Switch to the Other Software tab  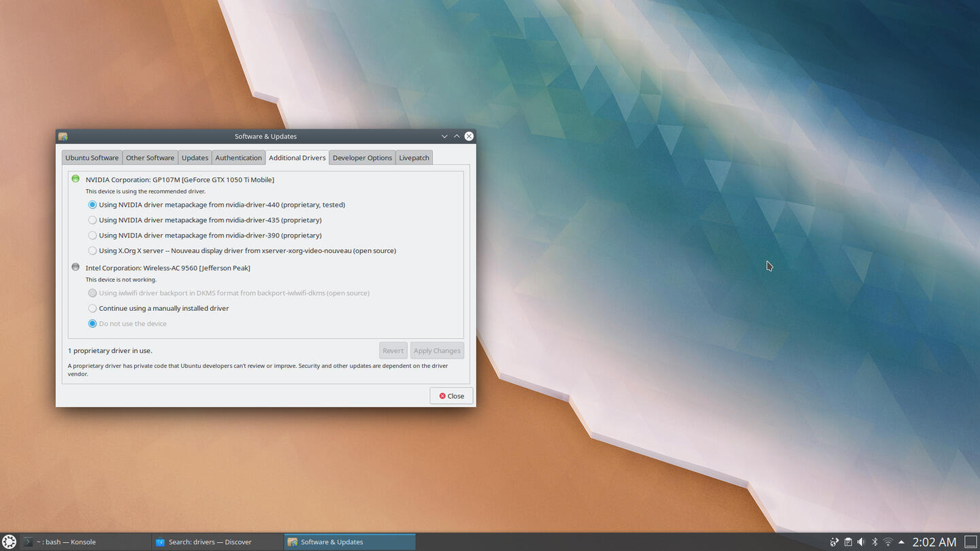tap(150, 158)
